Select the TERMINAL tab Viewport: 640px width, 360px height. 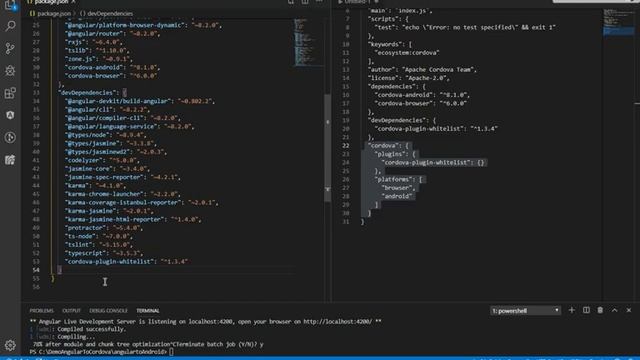tap(148, 311)
